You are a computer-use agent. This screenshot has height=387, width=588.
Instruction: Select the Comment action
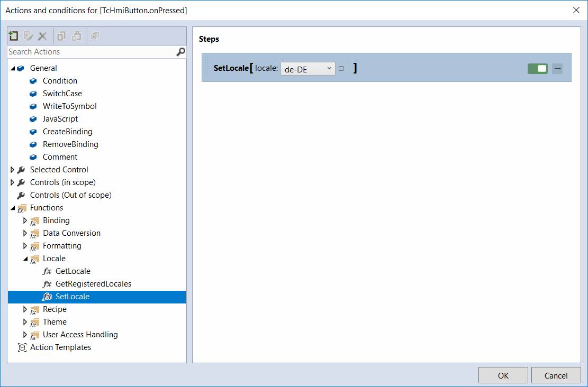[x=60, y=158]
